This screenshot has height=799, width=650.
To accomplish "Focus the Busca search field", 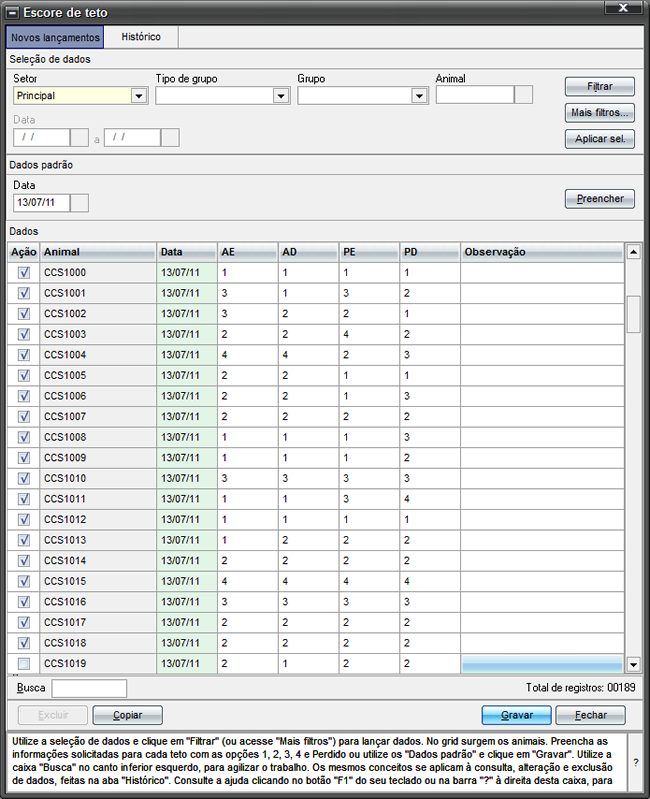I will point(89,688).
